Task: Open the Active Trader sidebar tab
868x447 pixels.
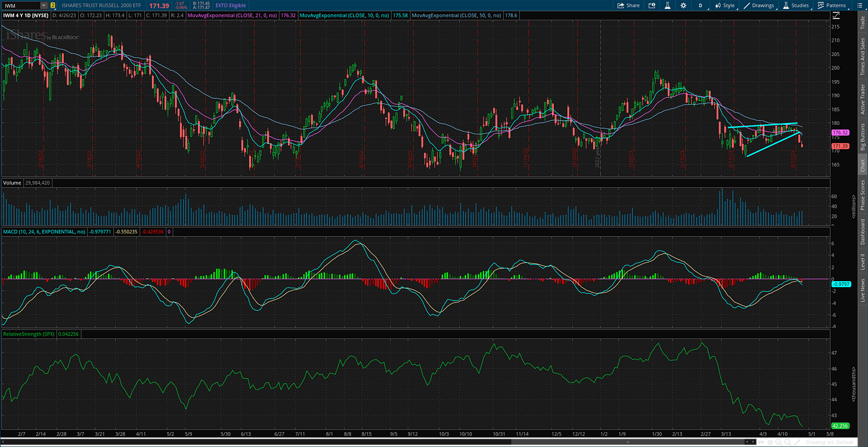Action: pyautogui.click(x=863, y=99)
